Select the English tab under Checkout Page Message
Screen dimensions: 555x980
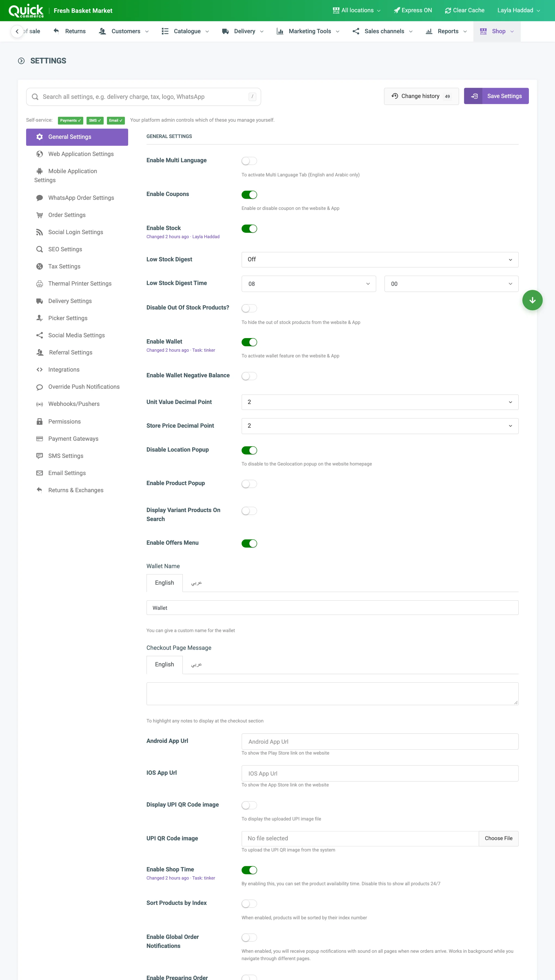click(x=164, y=665)
